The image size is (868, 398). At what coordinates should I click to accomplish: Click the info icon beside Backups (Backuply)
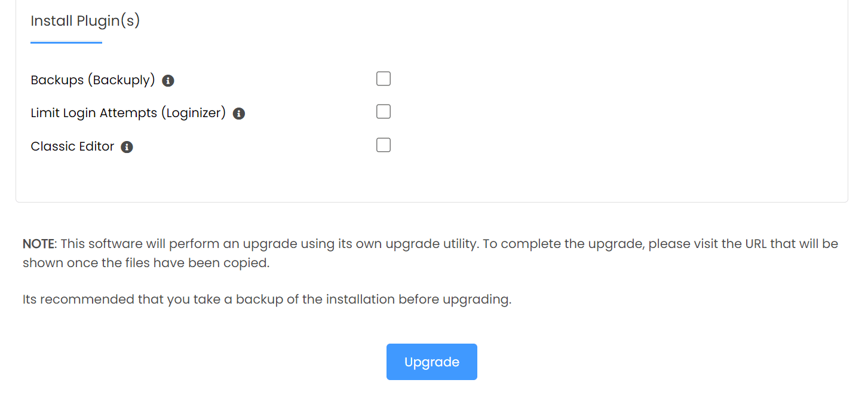(x=168, y=81)
